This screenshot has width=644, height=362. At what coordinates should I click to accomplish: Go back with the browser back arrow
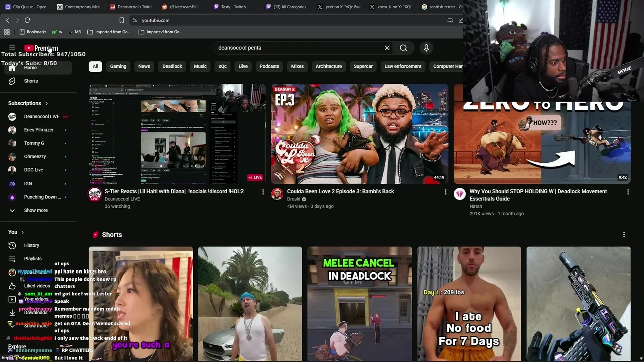click(x=7, y=20)
